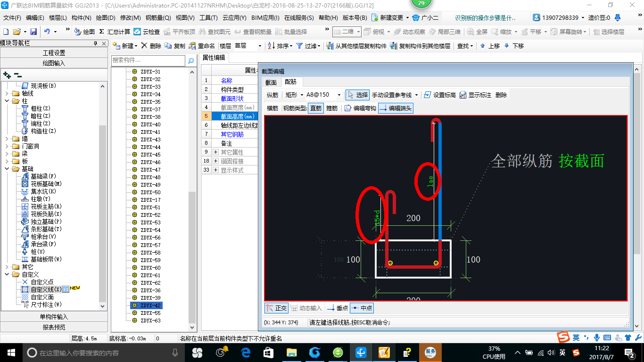Click the new file icon in the toolbar
The image size is (644, 362).
coord(6,32)
